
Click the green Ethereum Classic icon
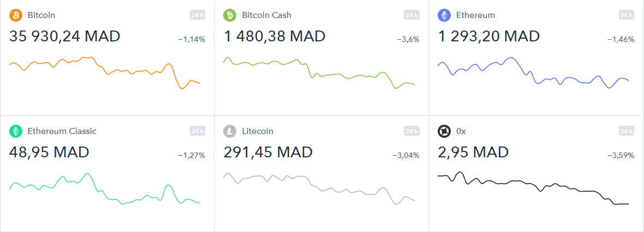coord(16,131)
